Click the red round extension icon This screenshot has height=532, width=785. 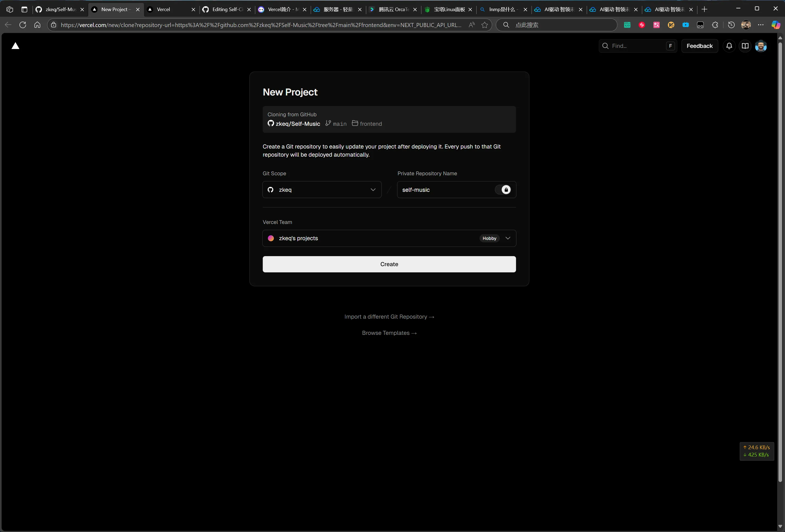coord(642,25)
